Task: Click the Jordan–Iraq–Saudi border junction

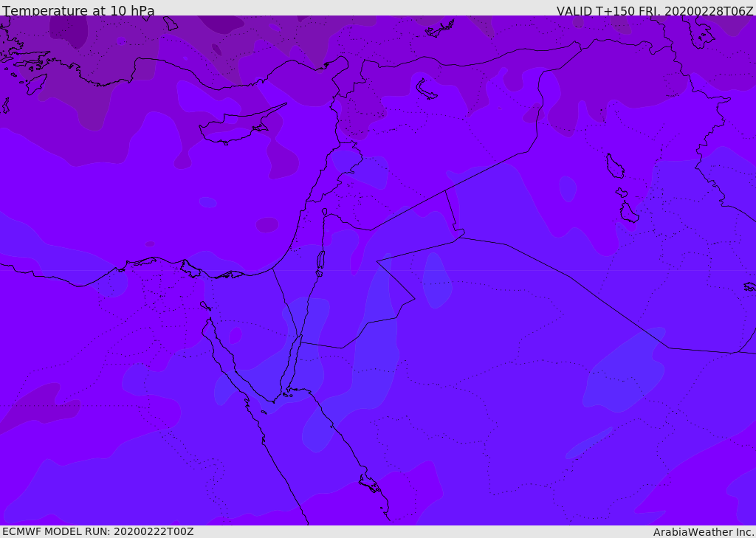Action: click(458, 236)
